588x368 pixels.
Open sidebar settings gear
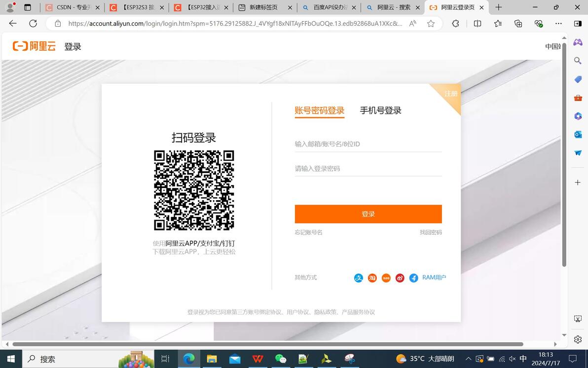578,339
